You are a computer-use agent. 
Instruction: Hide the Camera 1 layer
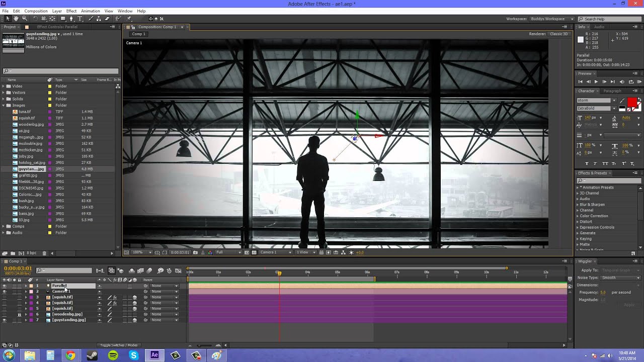click(x=5, y=291)
